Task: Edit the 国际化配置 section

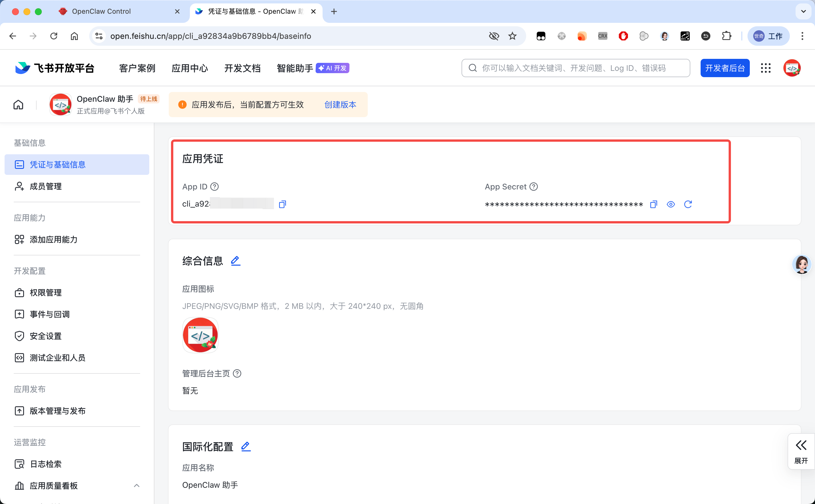Action: 246,446
